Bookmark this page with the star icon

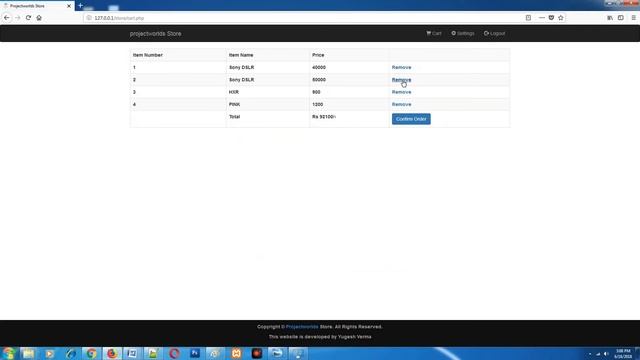coord(561,18)
